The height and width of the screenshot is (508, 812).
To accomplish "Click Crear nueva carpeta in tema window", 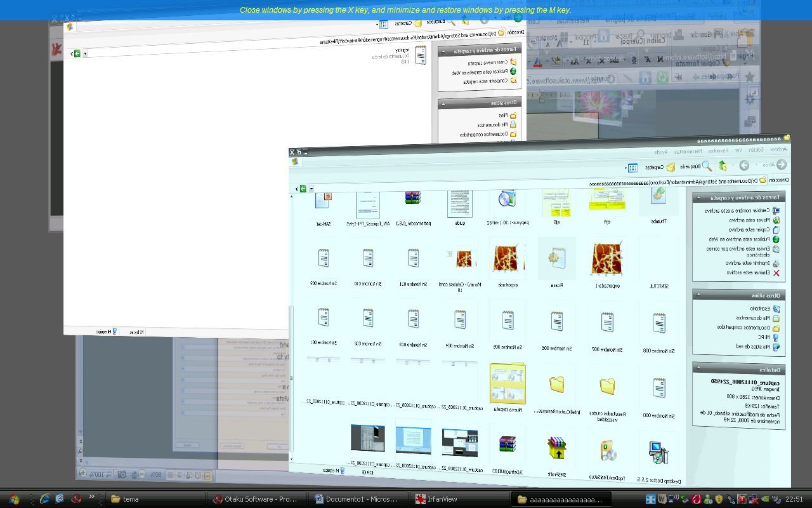I will tap(492, 62).
